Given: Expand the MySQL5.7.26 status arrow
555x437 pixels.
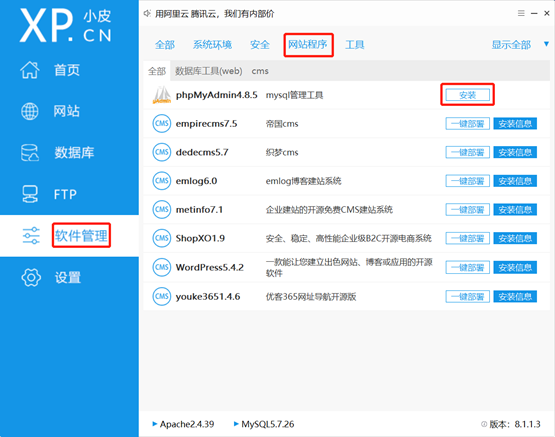Looking at the screenshot, I should click(236, 424).
